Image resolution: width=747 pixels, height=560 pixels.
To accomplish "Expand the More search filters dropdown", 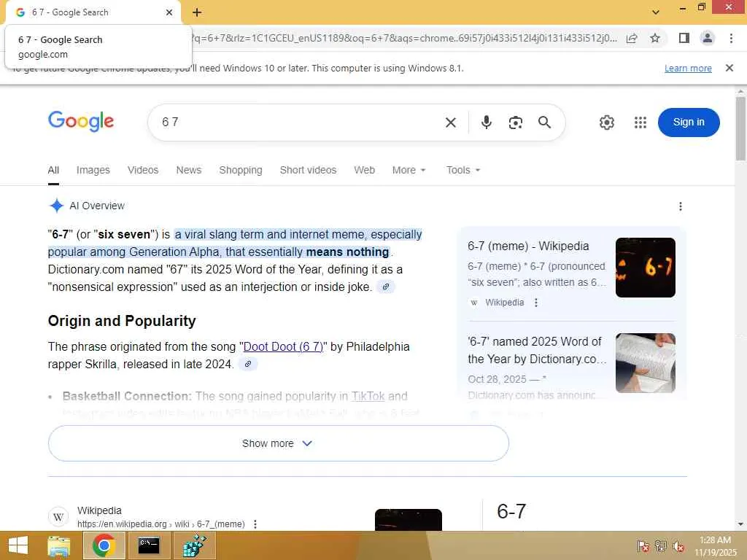I will click(x=409, y=170).
